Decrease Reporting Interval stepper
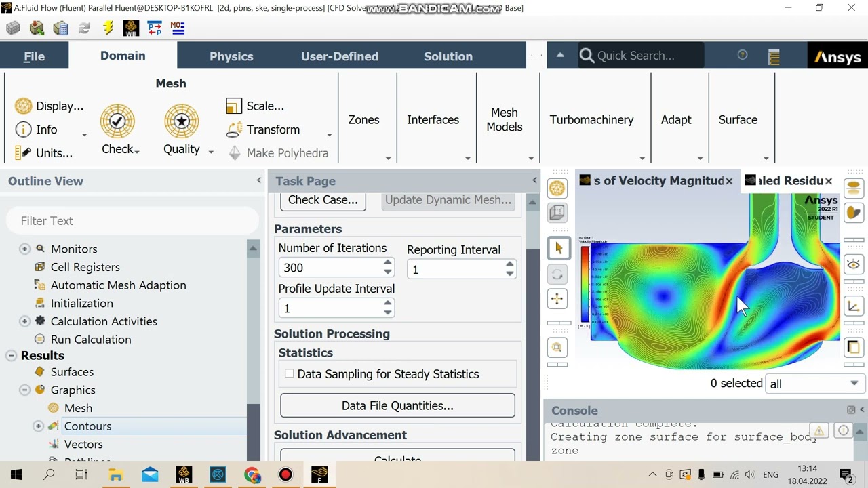 [x=509, y=274]
